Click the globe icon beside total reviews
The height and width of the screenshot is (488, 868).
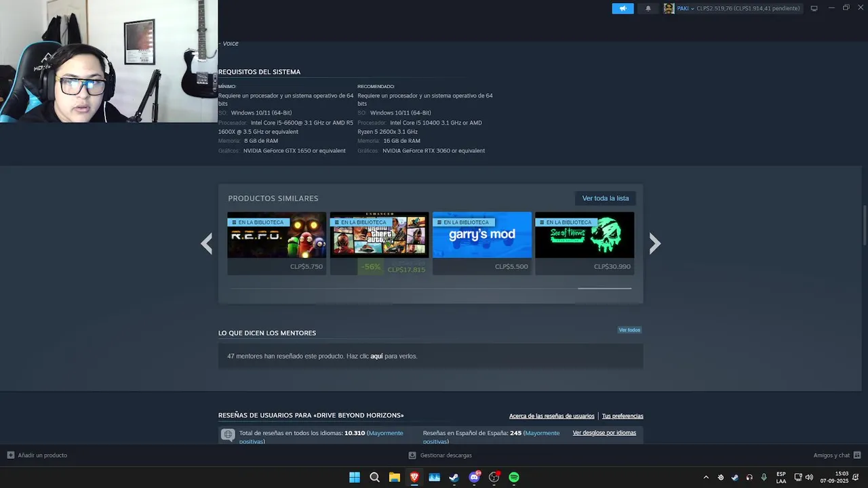point(228,434)
